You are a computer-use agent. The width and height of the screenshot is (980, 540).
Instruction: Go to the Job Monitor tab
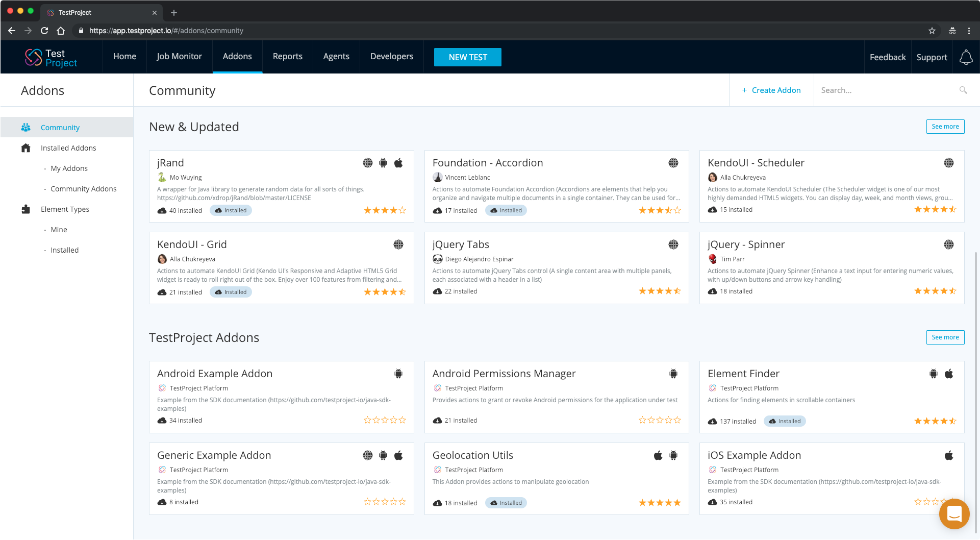pyautogui.click(x=179, y=57)
